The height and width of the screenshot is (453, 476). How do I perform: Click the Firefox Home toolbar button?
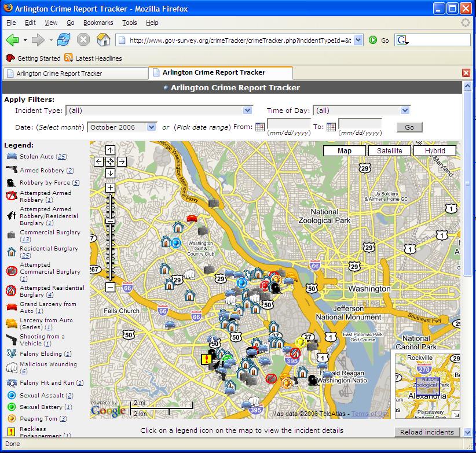[103, 40]
